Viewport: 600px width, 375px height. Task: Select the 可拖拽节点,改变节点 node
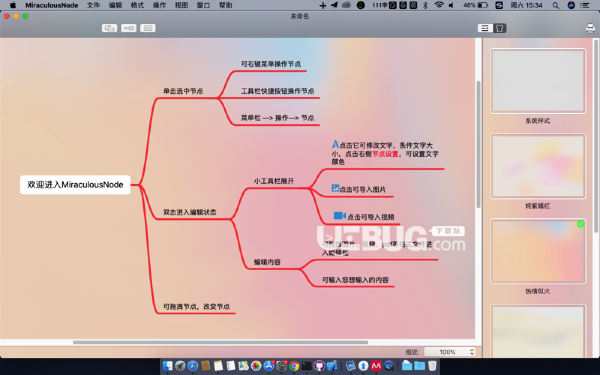197,307
